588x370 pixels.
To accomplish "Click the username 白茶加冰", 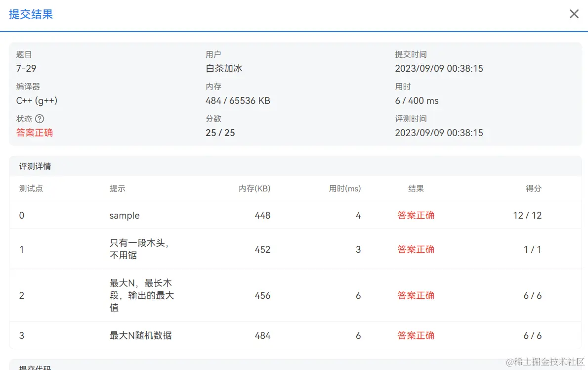I will [224, 68].
